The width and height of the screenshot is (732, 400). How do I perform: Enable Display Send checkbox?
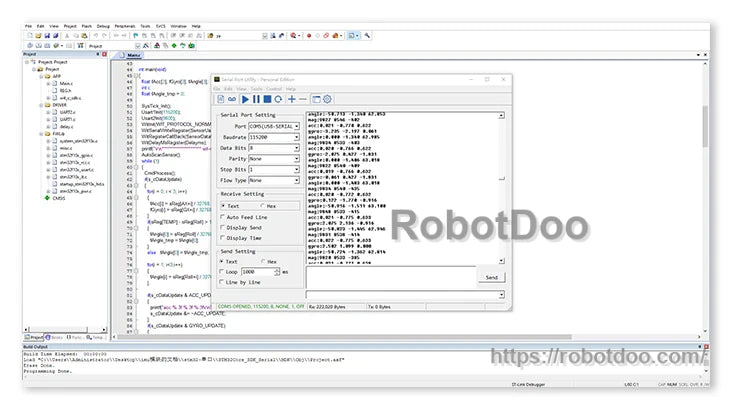click(x=222, y=227)
